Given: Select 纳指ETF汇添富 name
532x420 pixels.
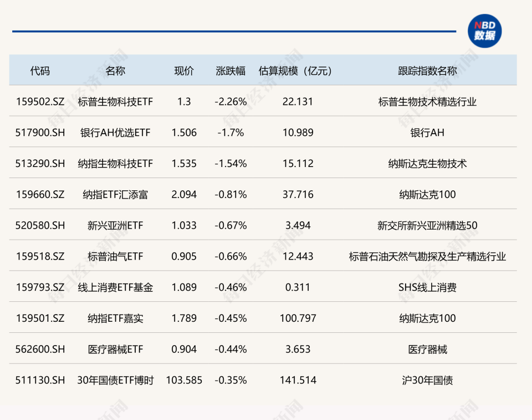Looking at the screenshot, I should tap(115, 195).
